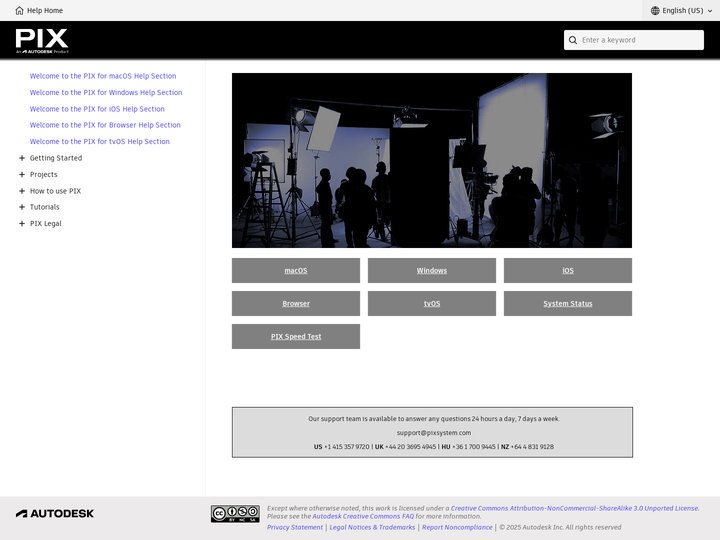720x540 pixels.
Task: Select the Getting Started label
Action: 56,158
